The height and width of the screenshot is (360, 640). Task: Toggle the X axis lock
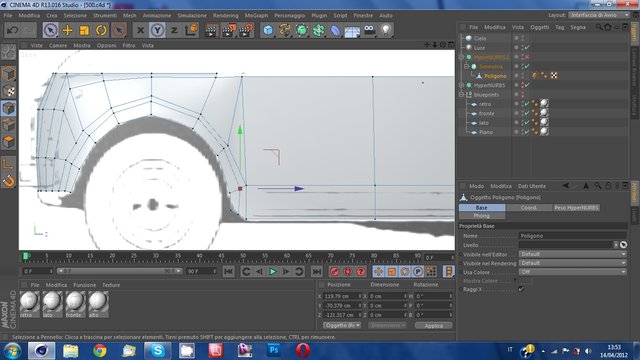coord(140,30)
